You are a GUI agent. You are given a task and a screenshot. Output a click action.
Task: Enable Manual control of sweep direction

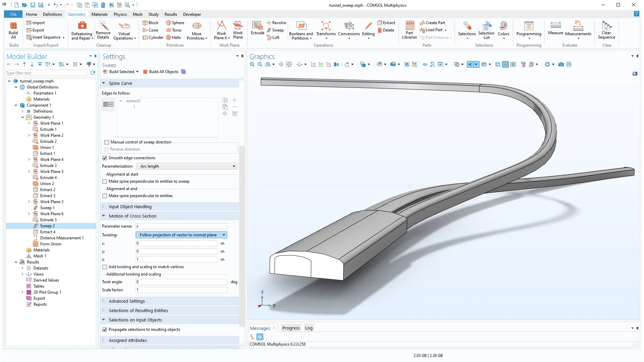tap(107, 142)
